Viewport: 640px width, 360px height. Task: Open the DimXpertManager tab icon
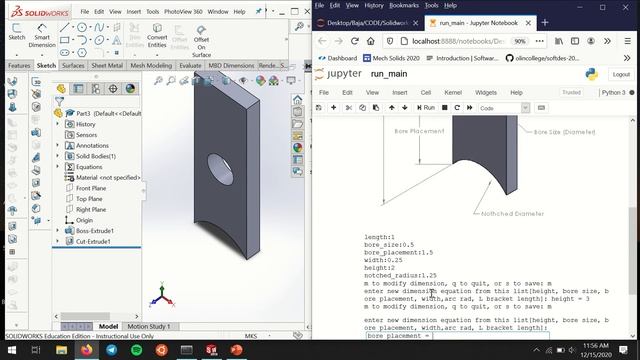(x=113, y=89)
